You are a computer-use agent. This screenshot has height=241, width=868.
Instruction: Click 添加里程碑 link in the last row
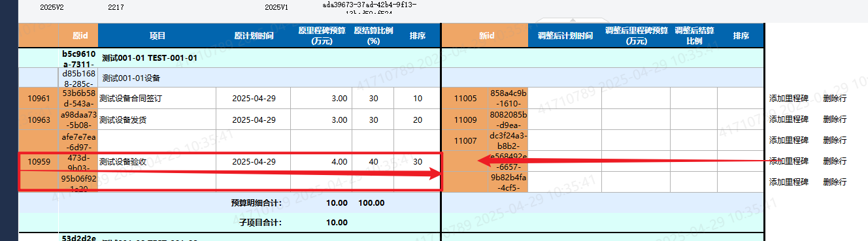pyautogui.click(x=788, y=182)
